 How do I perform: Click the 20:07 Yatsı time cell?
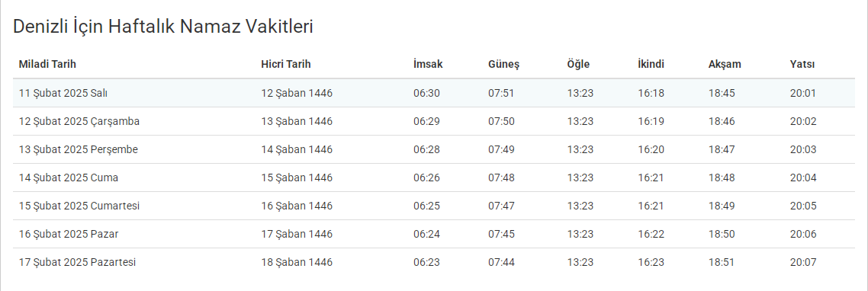pos(803,262)
